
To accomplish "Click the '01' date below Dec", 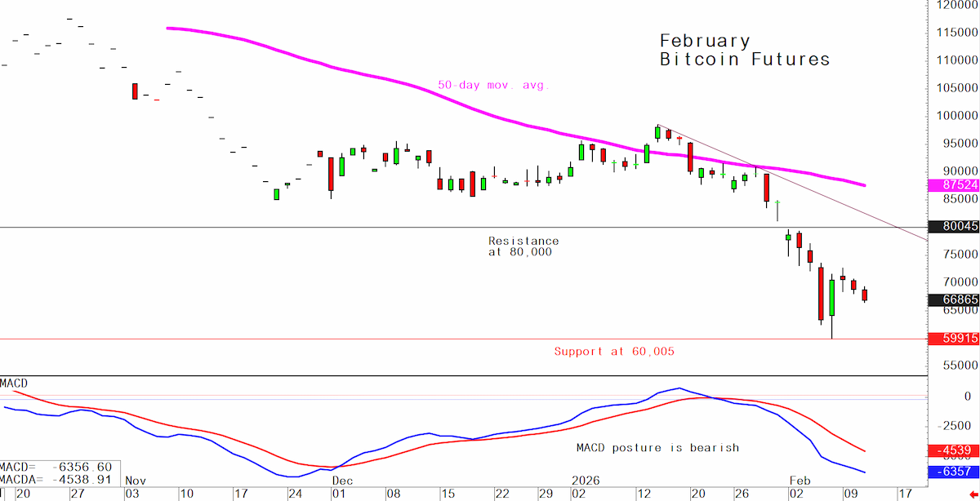I will tap(338, 494).
